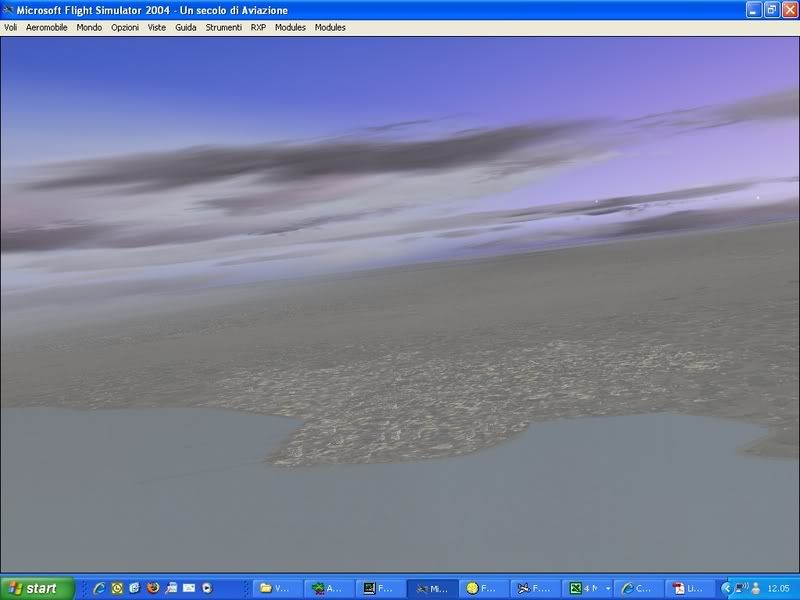Open the Mondo menu
Viewport: 800px width, 600px height.
tap(89, 28)
